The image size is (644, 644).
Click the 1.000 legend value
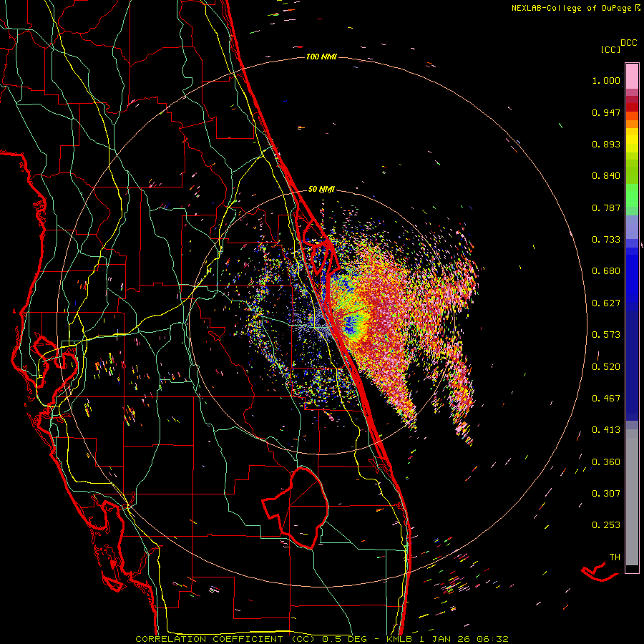pos(606,80)
